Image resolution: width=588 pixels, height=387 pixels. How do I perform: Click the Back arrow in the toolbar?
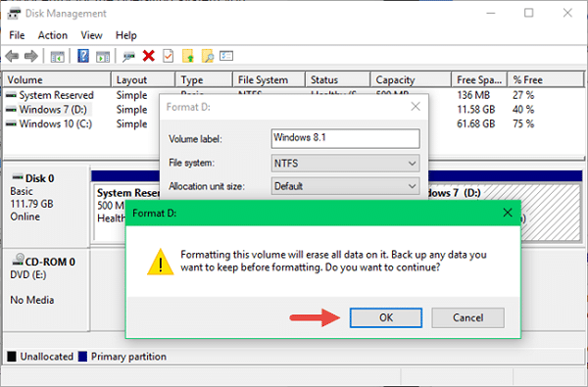12,56
